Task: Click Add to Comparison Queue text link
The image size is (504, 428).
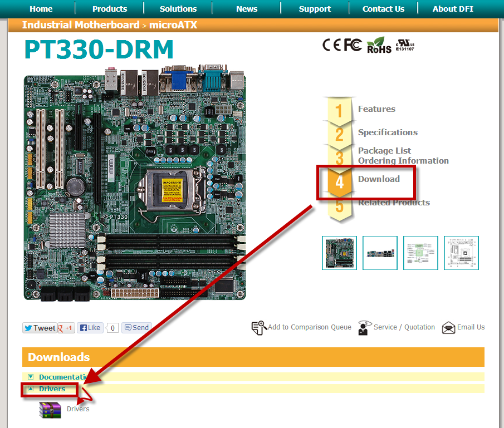Action: pyautogui.click(x=310, y=327)
